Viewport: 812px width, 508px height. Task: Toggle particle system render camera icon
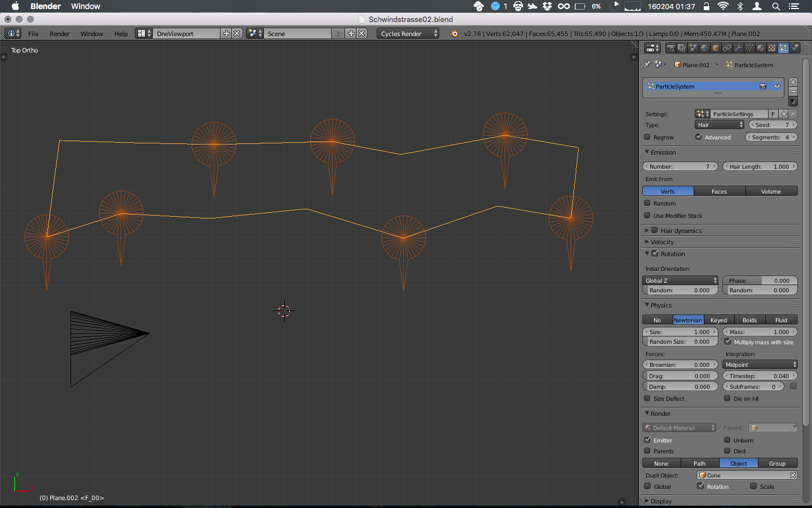pos(763,86)
